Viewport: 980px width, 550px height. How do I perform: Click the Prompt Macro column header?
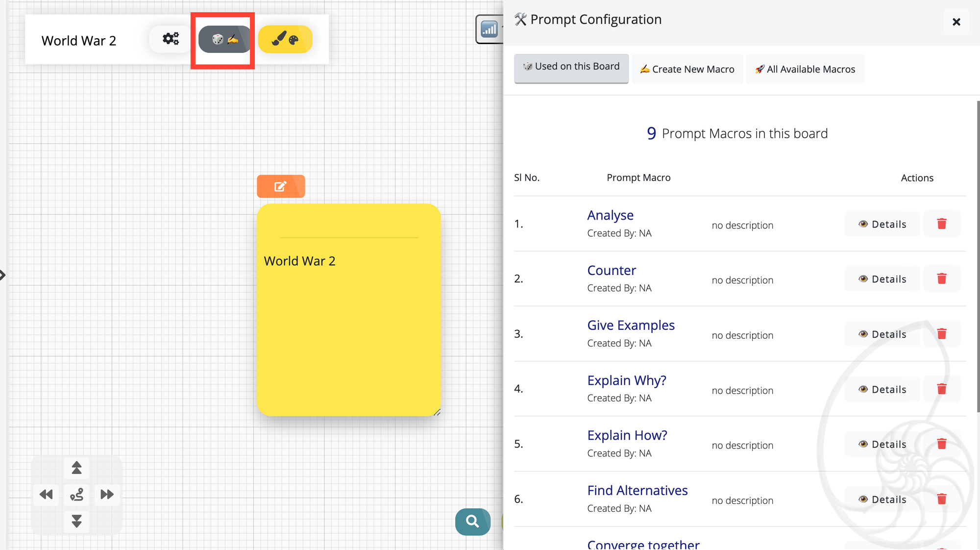(x=638, y=178)
